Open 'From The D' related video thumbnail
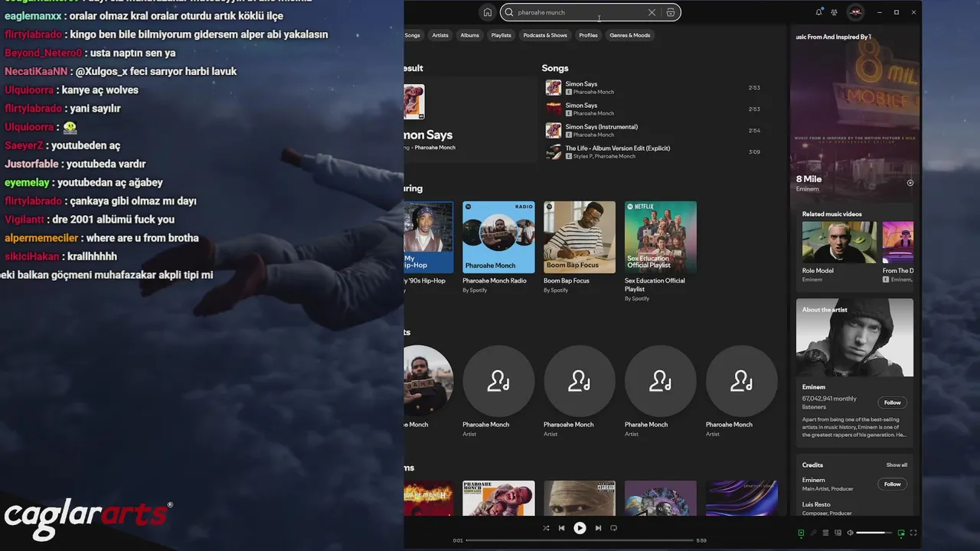The image size is (980, 551). click(898, 243)
